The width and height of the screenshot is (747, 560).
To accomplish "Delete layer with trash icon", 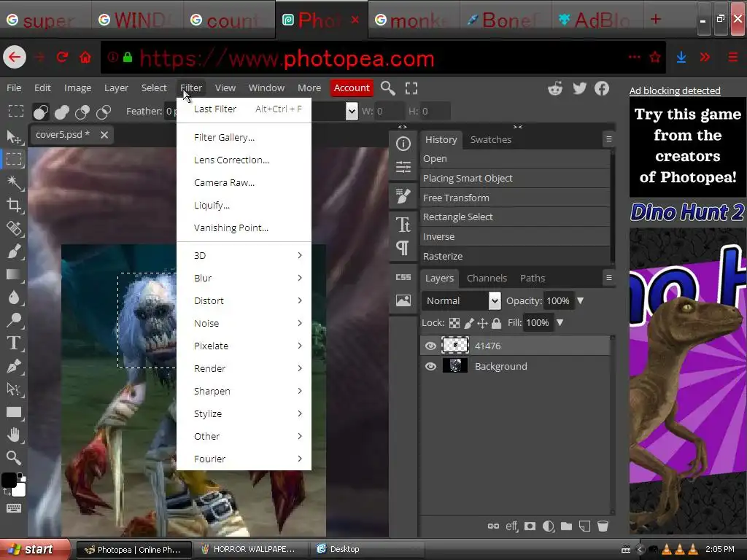I will [x=603, y=526].
